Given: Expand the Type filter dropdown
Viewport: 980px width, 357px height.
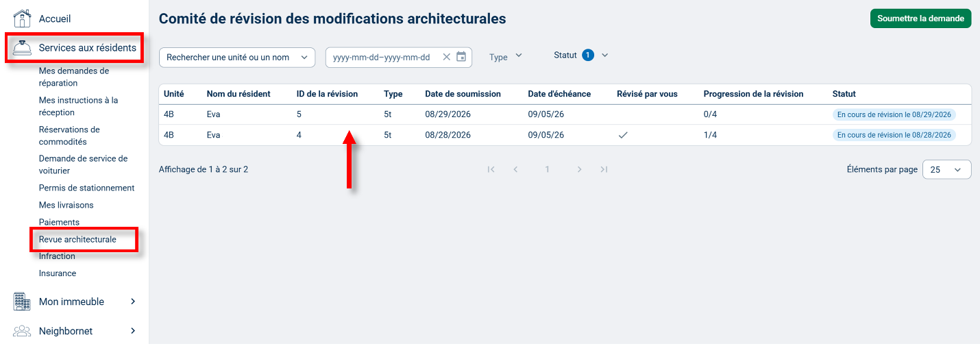Looking at the screenshot, I should point(506,57).
